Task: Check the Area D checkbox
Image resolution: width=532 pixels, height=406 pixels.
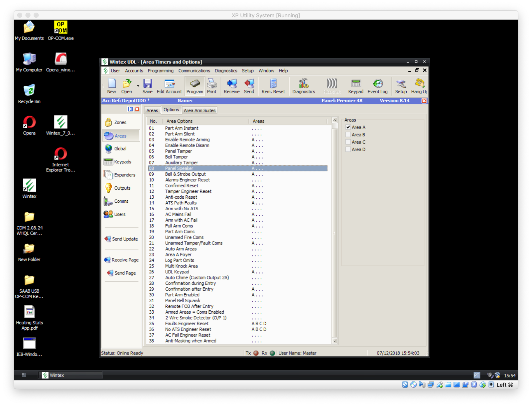Action: (348, 150)
